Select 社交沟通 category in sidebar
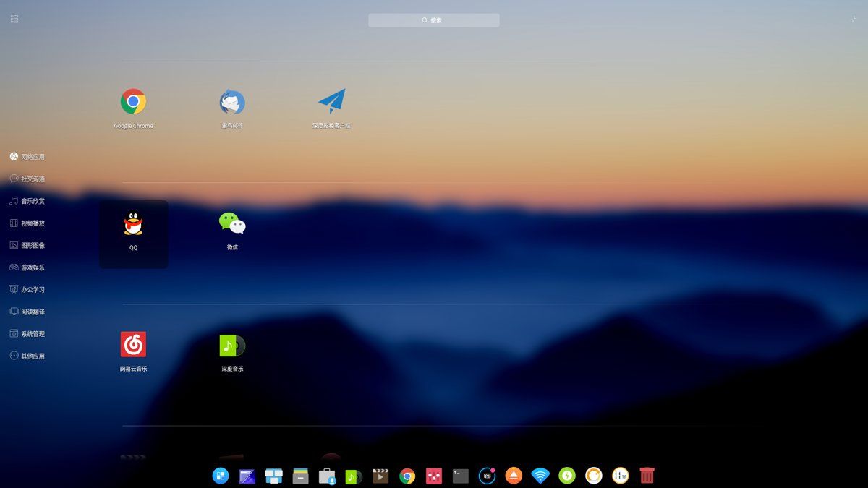 point(27,179)
